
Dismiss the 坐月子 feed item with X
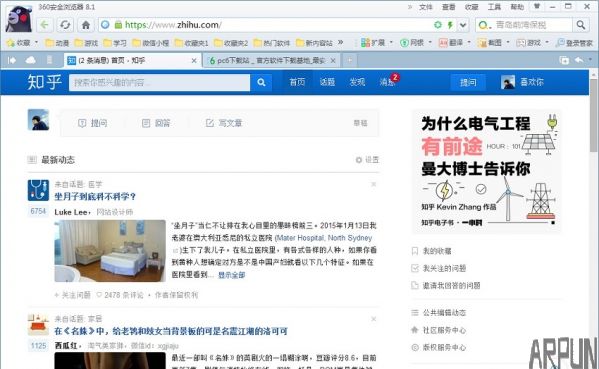point(374,184)
